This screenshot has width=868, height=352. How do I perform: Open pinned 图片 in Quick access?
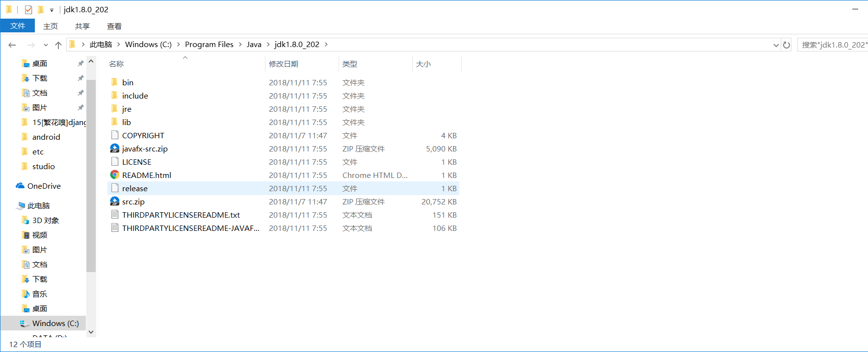[40, 108]
